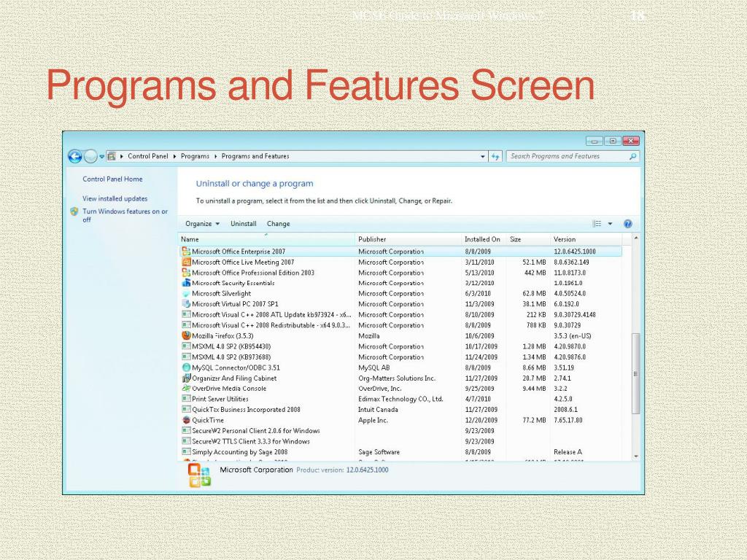Image resolution: width=747 pixels, height=560 pixels.
Task: Click the Microsoft Silverlight icon
Action: pos(186,294)
